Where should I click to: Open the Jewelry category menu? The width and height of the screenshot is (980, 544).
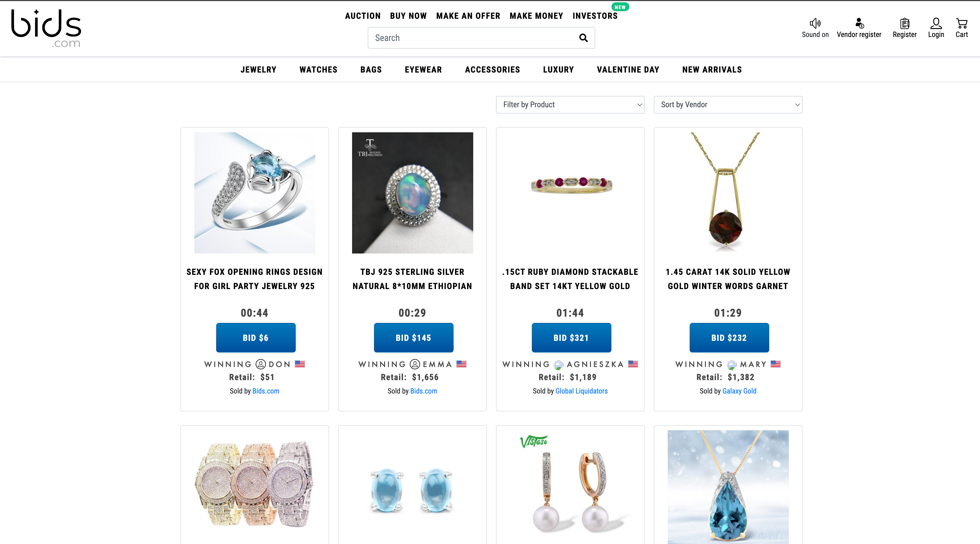point(258,70)
